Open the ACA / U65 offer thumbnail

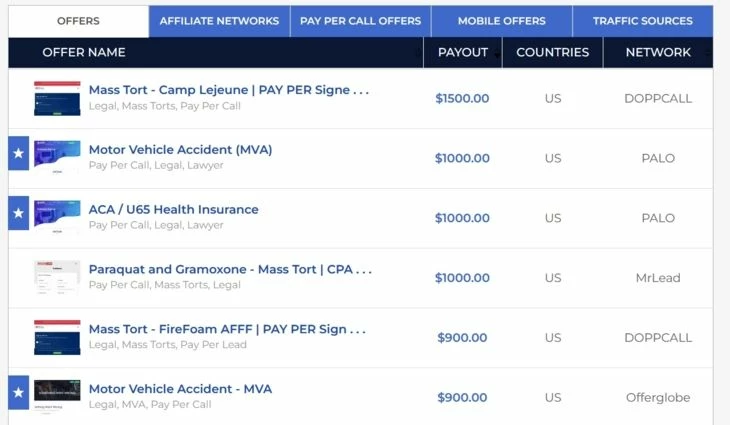(57, 216)
